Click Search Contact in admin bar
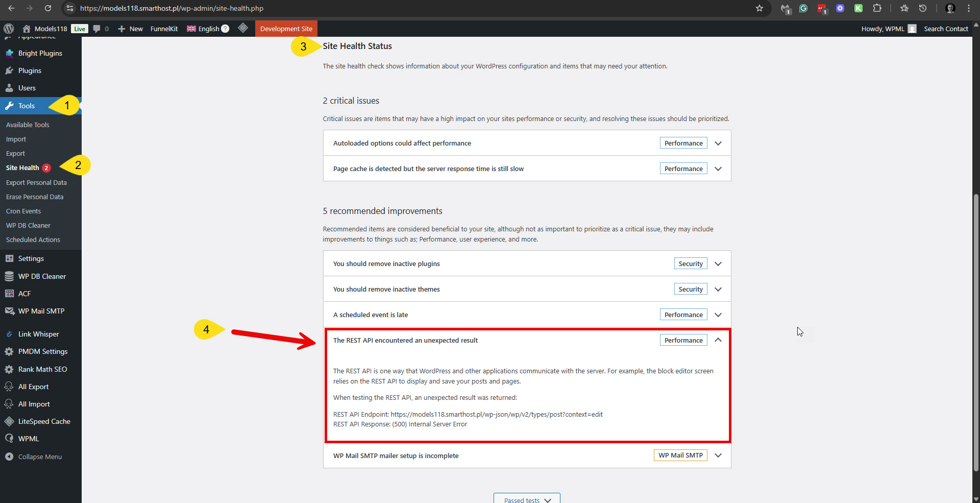980x503 pixels. point(946,29)
